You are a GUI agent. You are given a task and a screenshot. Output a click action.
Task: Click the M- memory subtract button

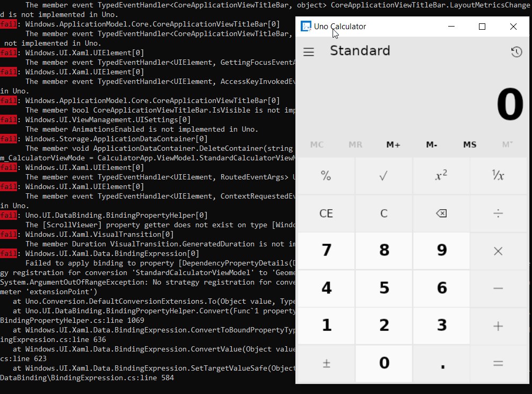point(432,144)
